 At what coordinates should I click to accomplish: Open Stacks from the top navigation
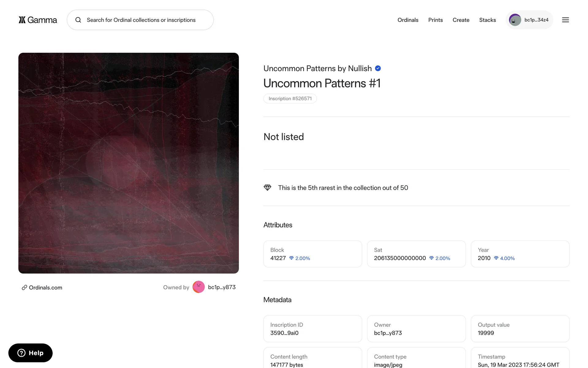(487, 20)
